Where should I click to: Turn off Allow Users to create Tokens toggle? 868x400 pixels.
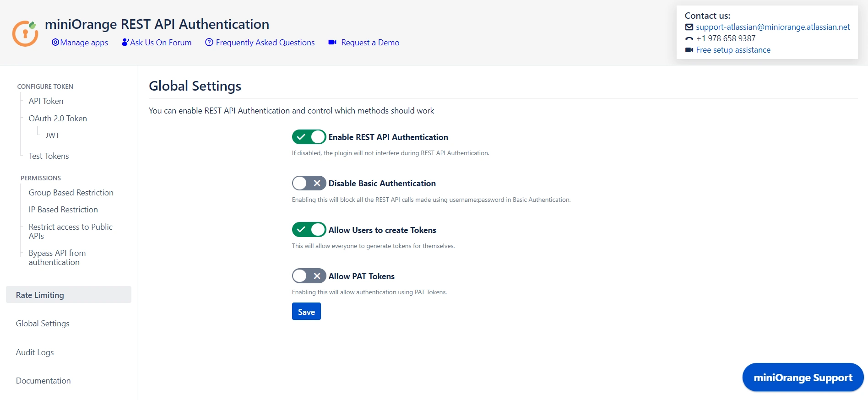click(x=309, y=229)
